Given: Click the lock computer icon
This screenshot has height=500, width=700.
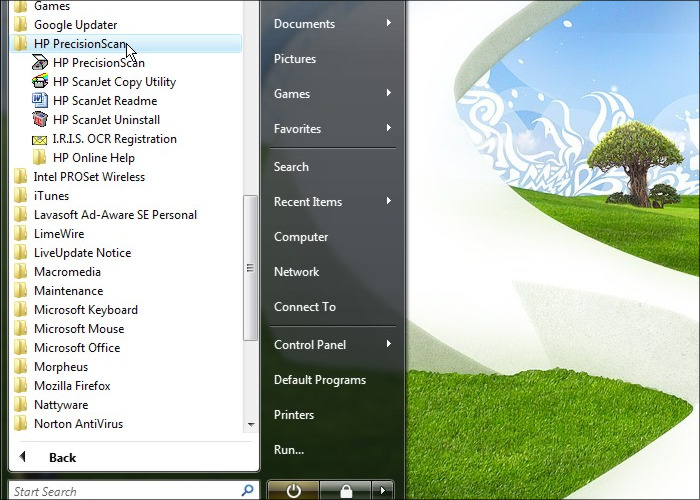Looking at the screenshot, I should [x=345, y=491].
